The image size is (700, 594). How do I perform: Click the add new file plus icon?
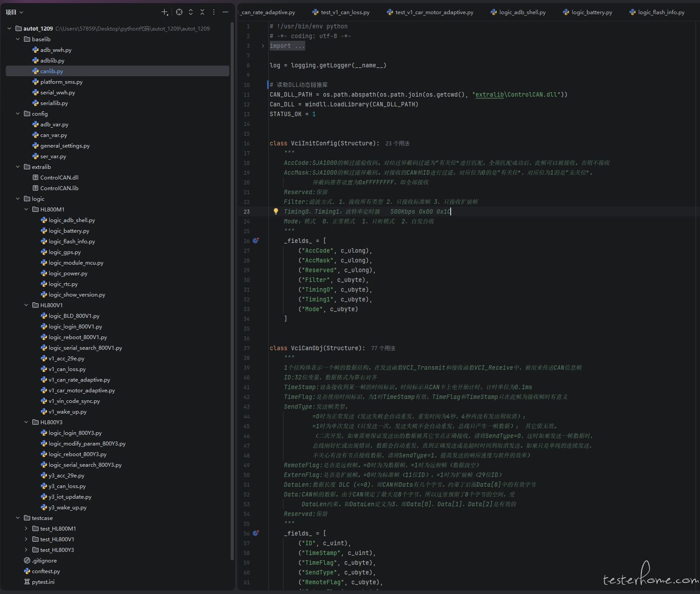165,12
